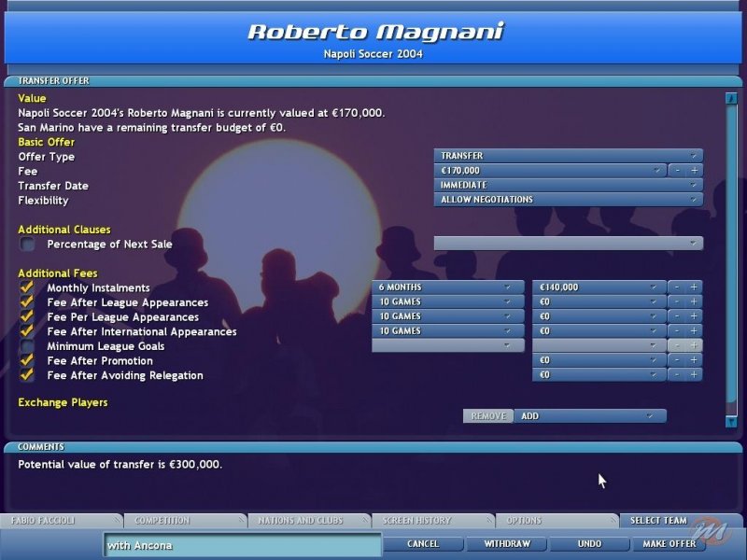Uncheck the Monthly Instalments option

click(28, 287)
